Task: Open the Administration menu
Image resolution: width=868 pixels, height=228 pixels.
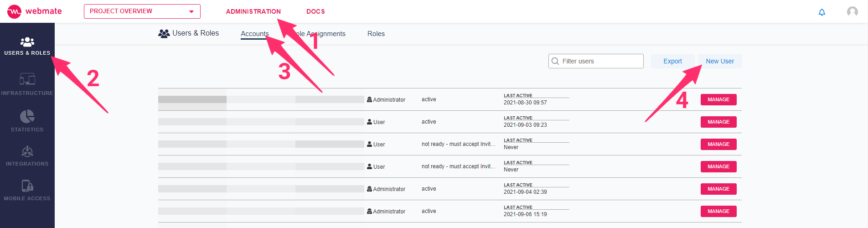Action: tap(253, 11)
